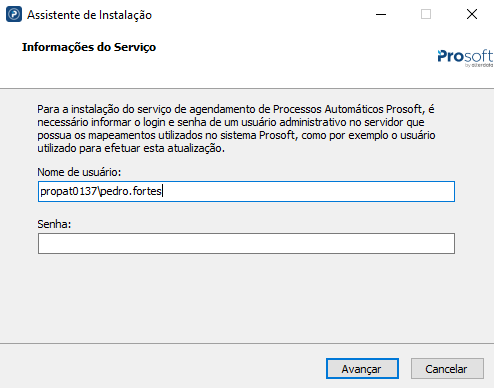Click the service installation description paragraph
This screenshot has width=494, height=388.
(236, 129)
